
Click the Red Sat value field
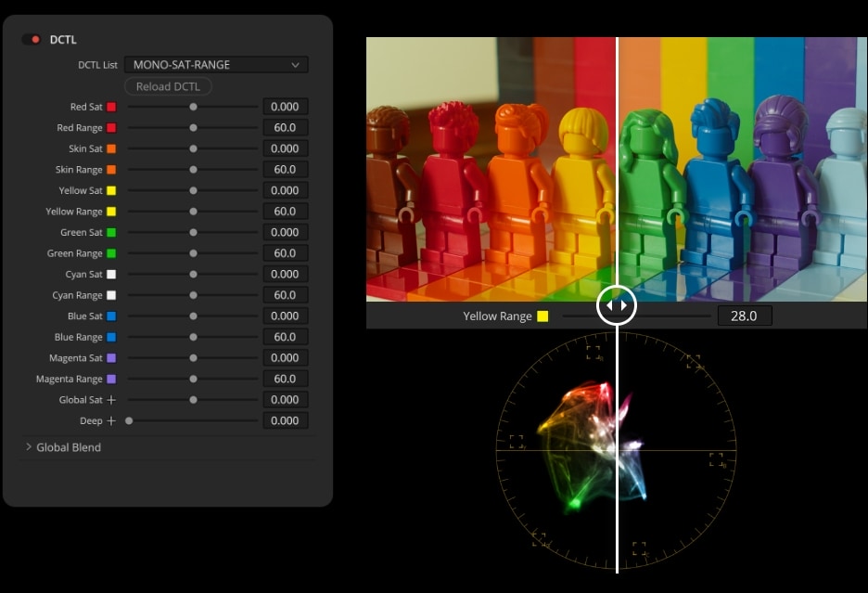(285, 107)
